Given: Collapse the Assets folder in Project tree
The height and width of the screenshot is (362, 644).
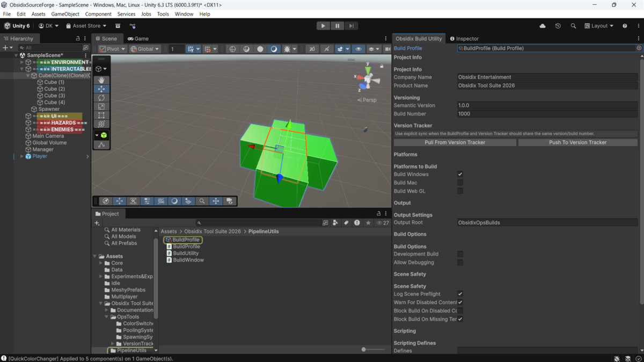Looking at the screenshot, I should point(95,256).
